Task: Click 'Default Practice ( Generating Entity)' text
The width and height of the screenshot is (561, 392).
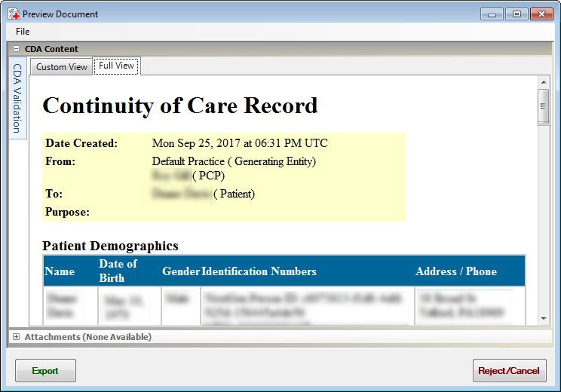Action: (234, 161)
